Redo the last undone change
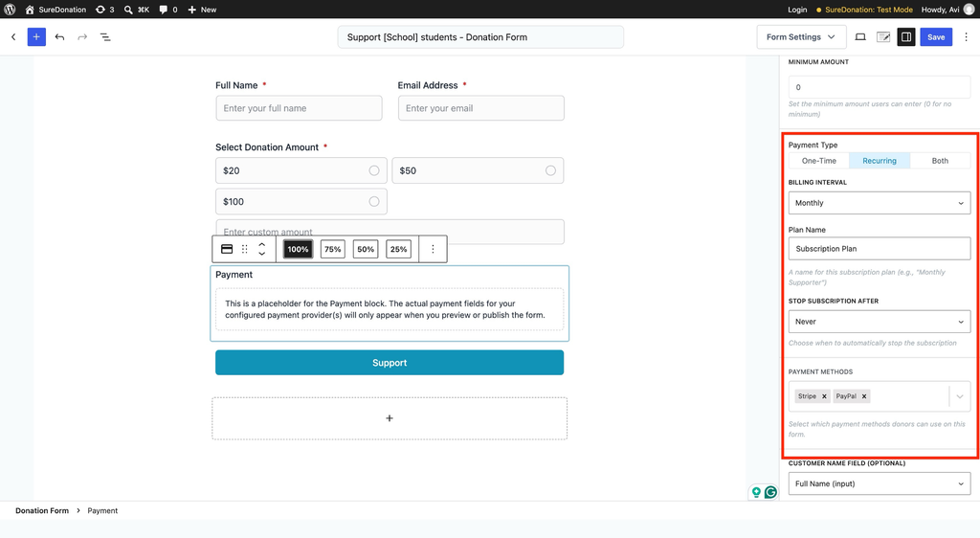Screen dimensions: 980x538 point(82,37)
